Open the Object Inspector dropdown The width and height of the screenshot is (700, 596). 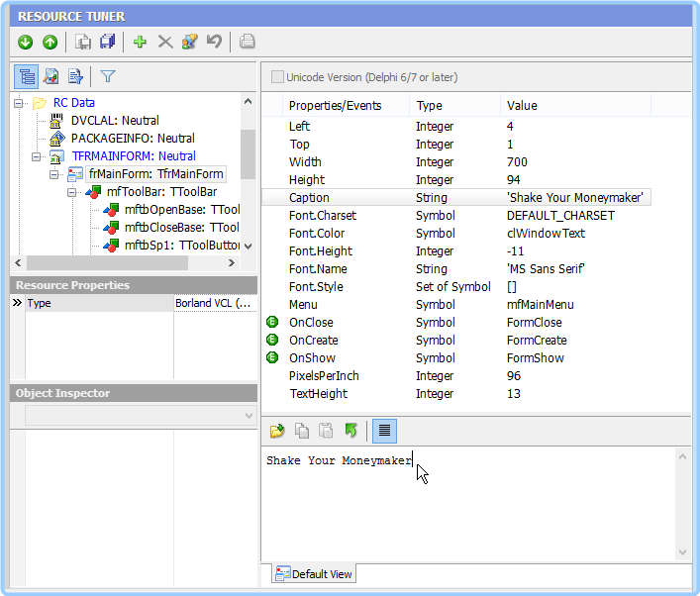tap(249, 416)
